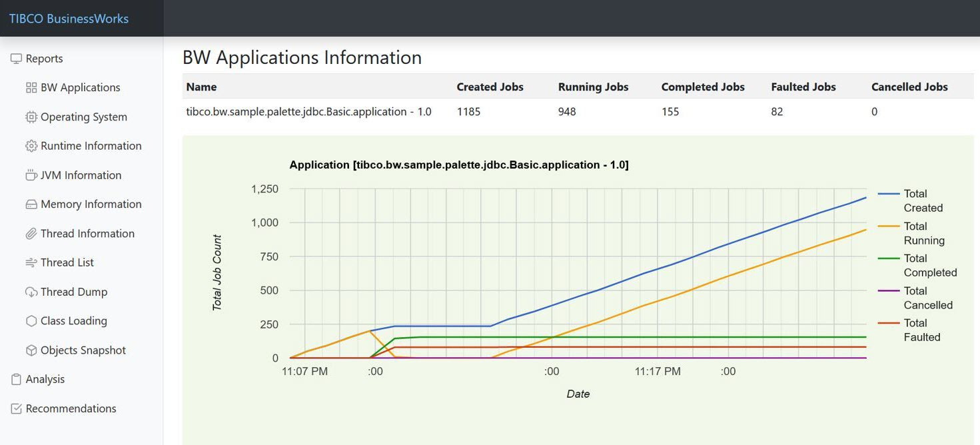
Task: Select the tibco.bw.sample.palette.jdbc.Basic.application row name
Action: (x=308, y=112)
